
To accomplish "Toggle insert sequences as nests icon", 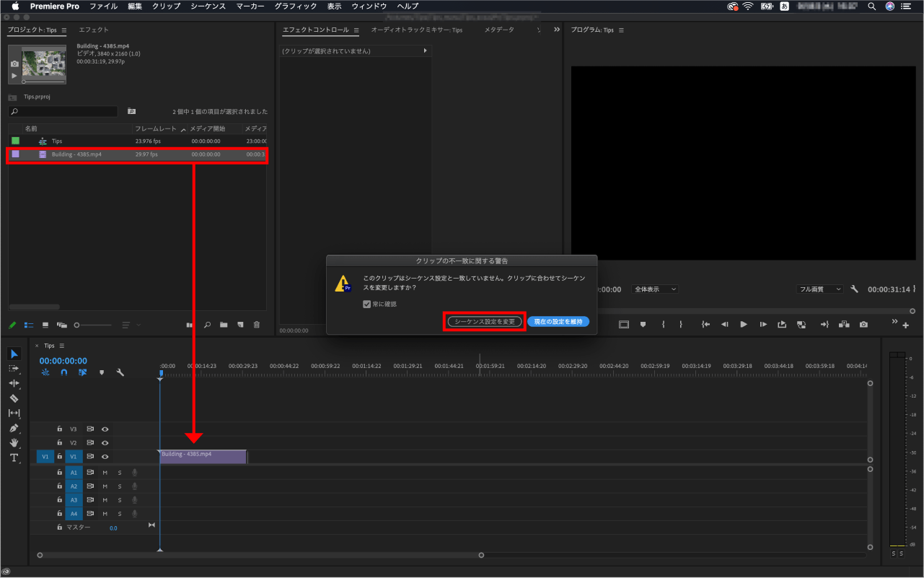I will click(45, 372).
